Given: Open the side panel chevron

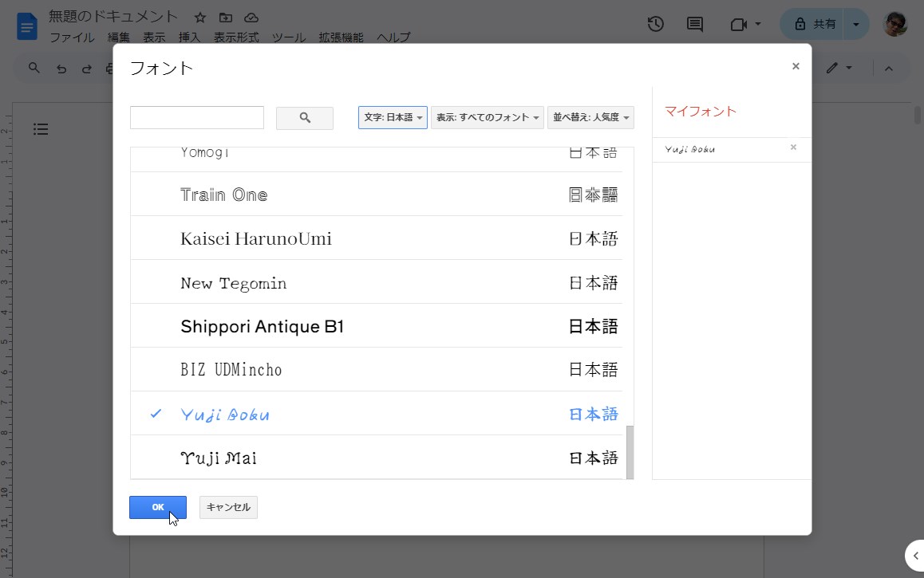Looking at the screenshot, I should [915, 556].
